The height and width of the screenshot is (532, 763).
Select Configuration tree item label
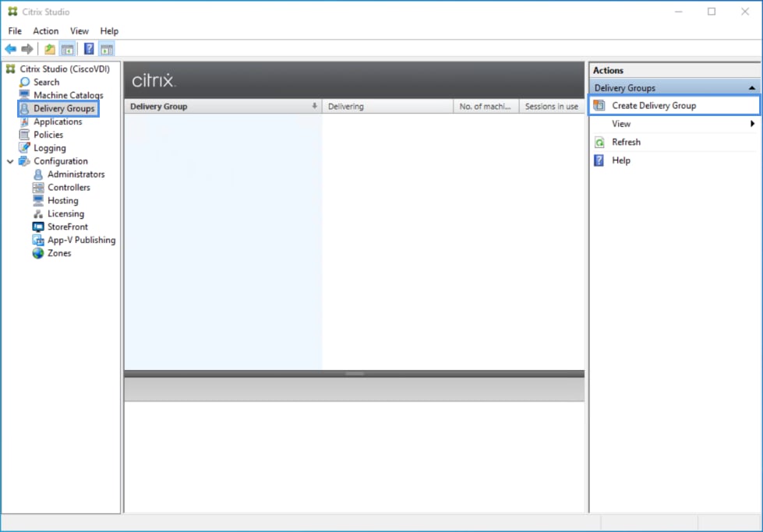pos(61,161)
